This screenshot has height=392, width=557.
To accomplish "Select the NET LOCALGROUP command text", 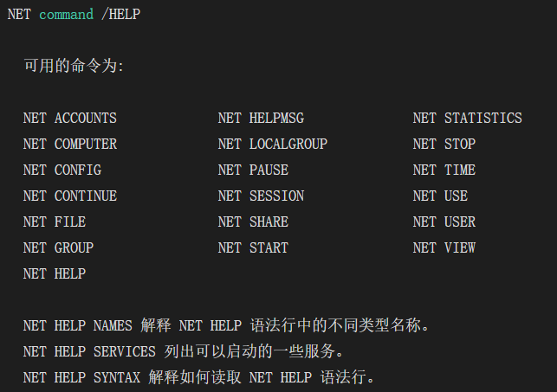I will (x=272, y=144).
